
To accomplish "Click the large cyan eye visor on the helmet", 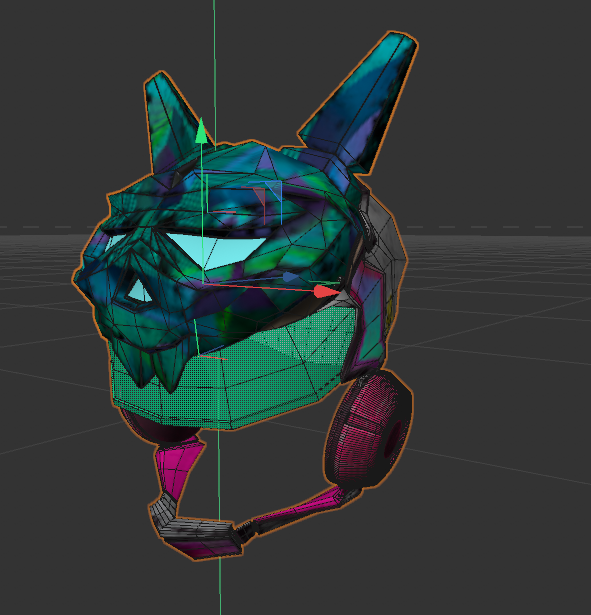I will coord(218,249).
